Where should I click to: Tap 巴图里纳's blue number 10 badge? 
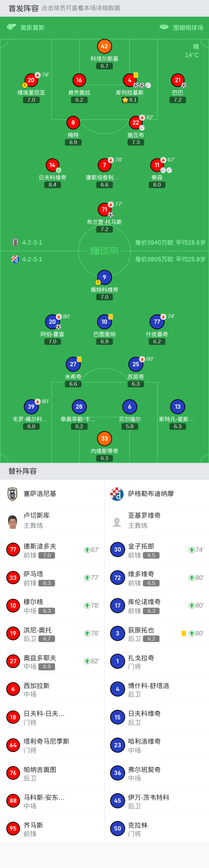coord(104,322)
